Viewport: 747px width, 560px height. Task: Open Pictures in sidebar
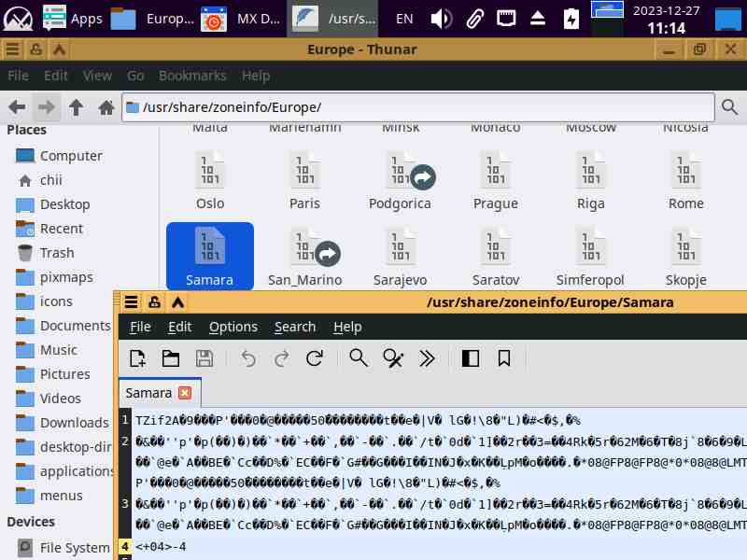[53, 374]
